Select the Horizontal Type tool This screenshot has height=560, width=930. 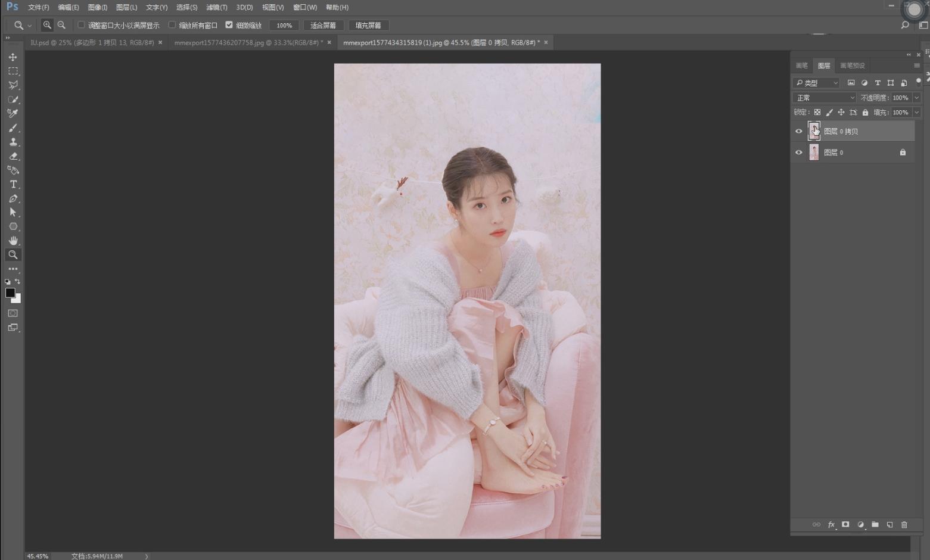(13, 185)
